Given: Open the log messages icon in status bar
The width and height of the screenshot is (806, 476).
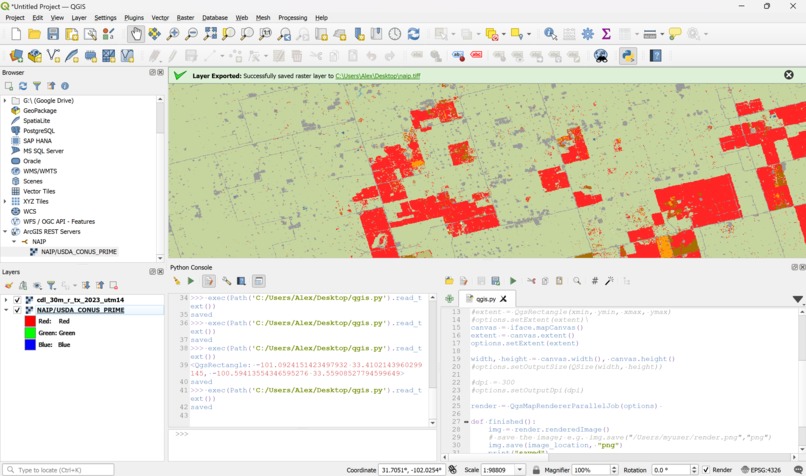Looking at the screenshot, I should point(798,470).
